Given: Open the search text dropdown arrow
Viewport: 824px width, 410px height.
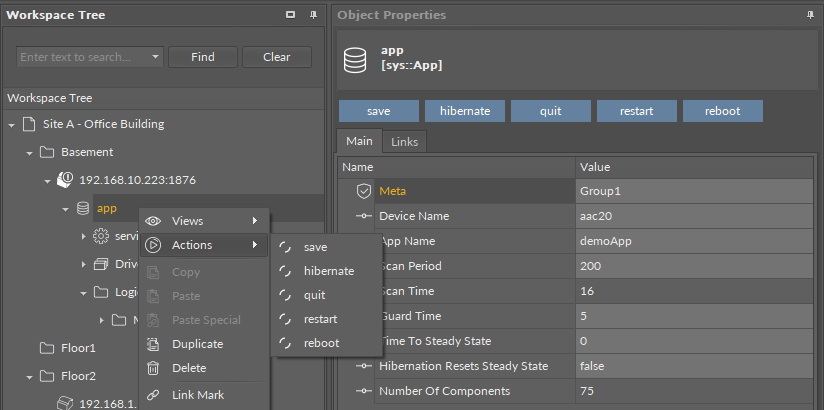Looking at the screenshot, I should click(x=156, y=57).
